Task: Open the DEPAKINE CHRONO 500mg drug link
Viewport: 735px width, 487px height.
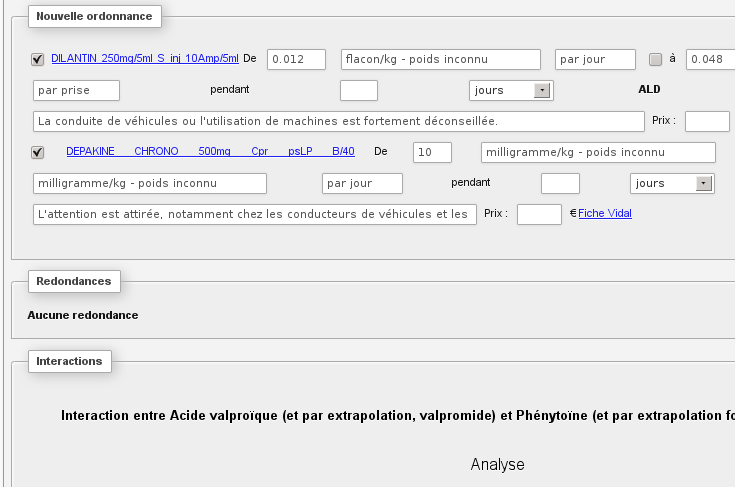Action: (x=210, y=152)
